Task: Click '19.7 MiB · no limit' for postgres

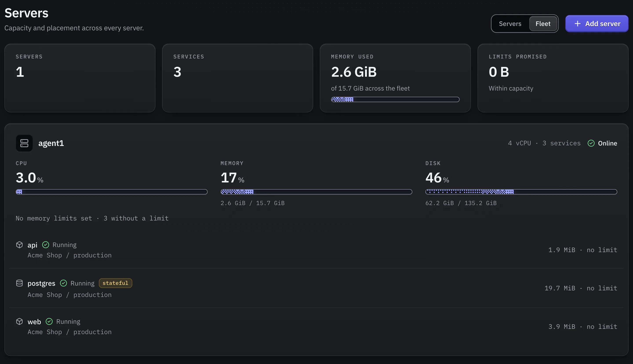Action: tap(581, 288)
